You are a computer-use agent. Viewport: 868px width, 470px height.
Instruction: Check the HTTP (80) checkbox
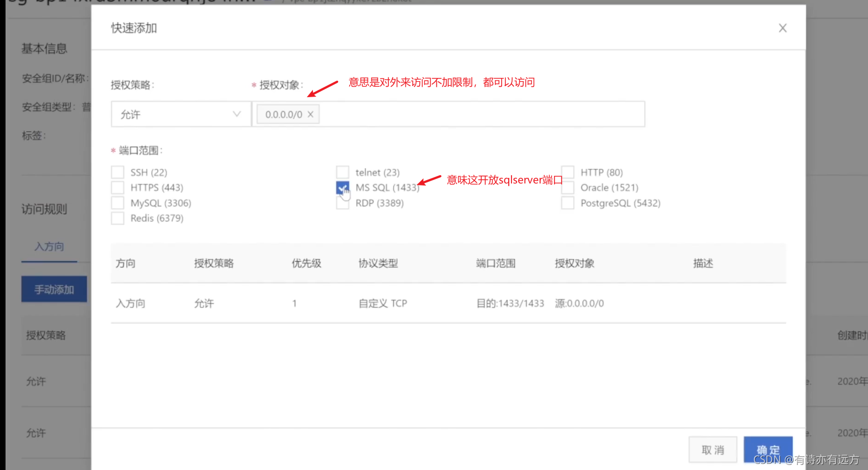(568, 172)
